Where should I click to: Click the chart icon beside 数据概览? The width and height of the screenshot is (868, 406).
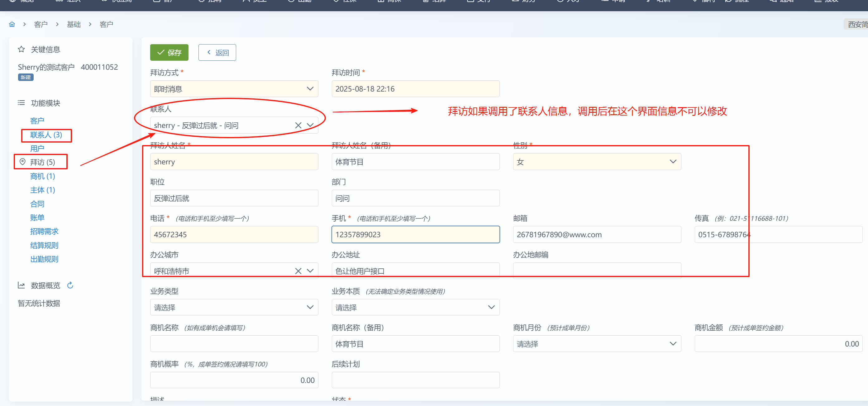(x=21, y=286)
